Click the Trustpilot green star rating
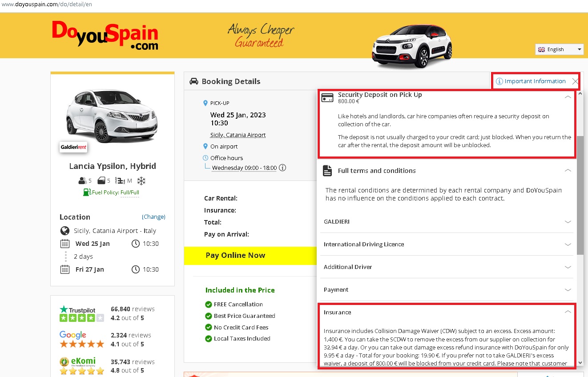The image size is (588, 377). coord(82,318)
